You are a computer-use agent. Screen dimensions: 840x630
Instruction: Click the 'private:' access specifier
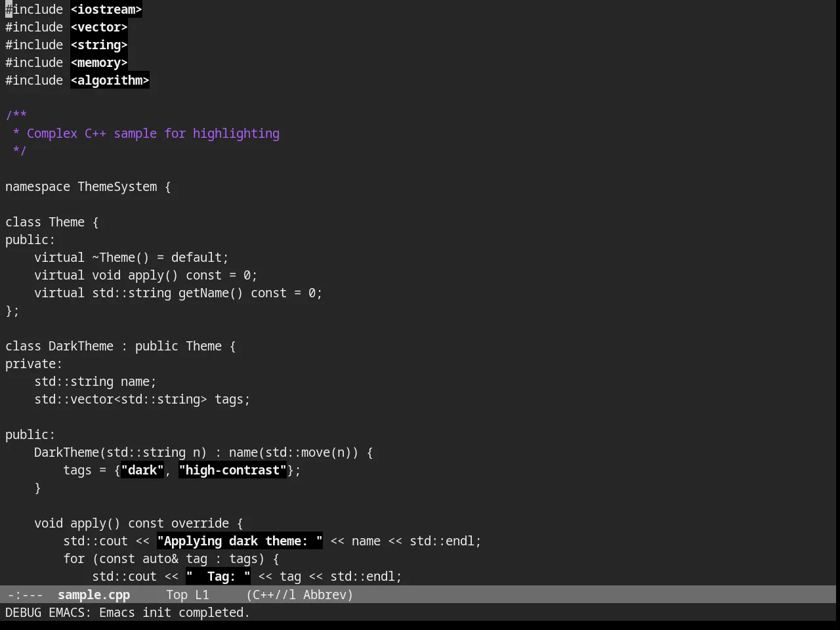click(x=34, y=364)
